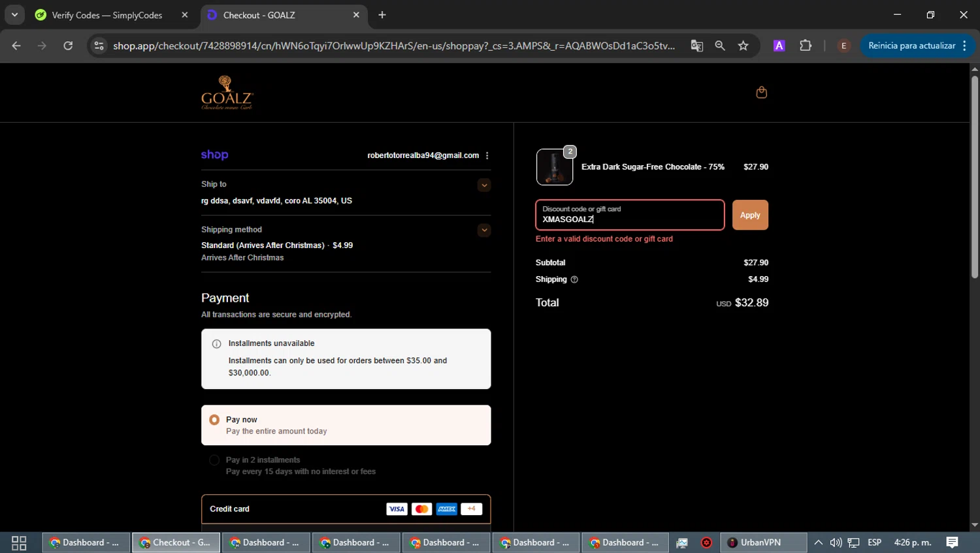
Task: Click the 4:26 p. m. clock
Action: click(913, 543)
